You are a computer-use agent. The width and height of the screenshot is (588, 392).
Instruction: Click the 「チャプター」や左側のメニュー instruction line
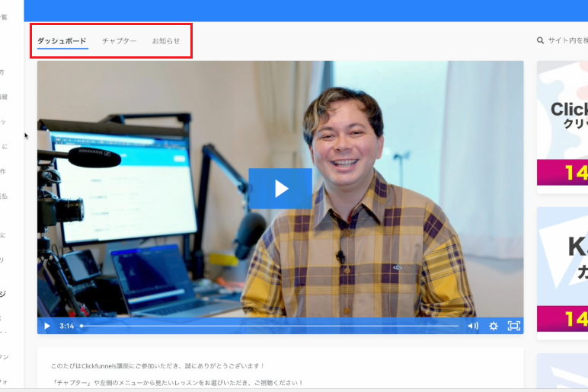point(177,383)
